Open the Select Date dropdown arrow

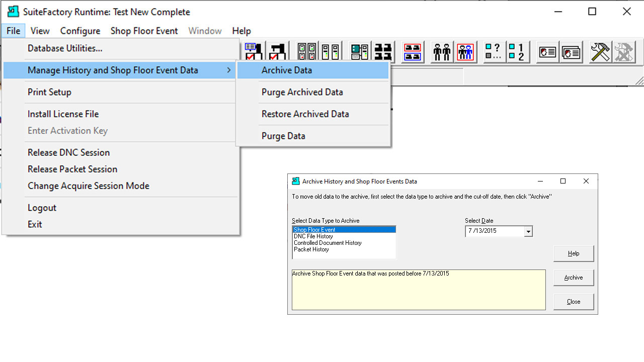[528, 231]
